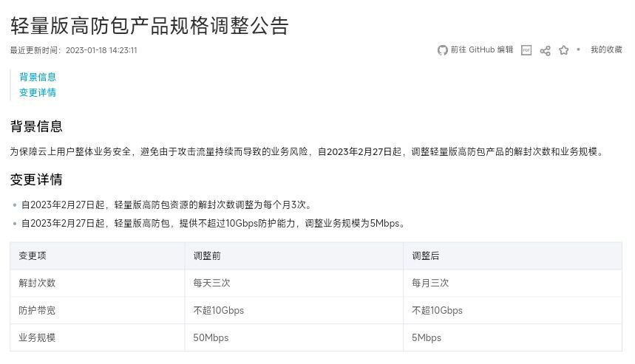
Task: Click the 变更详情 section heading
Action: coord(36,179)
